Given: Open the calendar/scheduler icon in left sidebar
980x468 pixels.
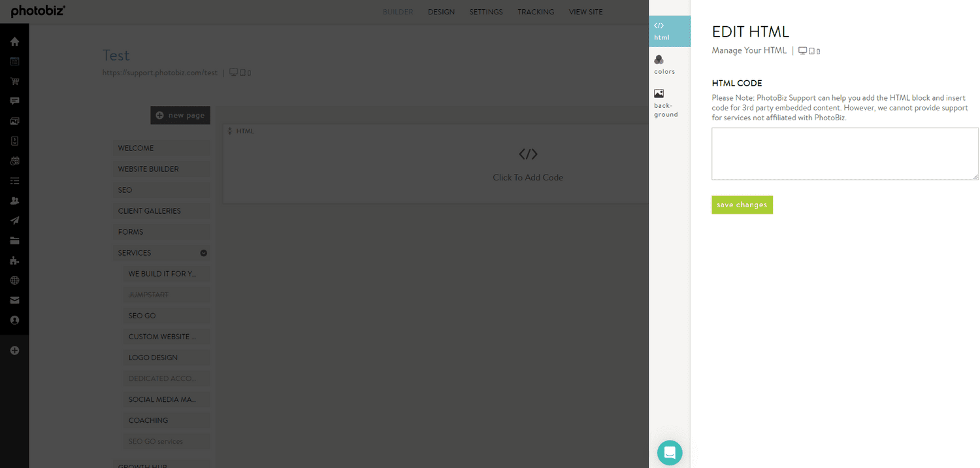Looking at the screenshot, I should point(14,61).
